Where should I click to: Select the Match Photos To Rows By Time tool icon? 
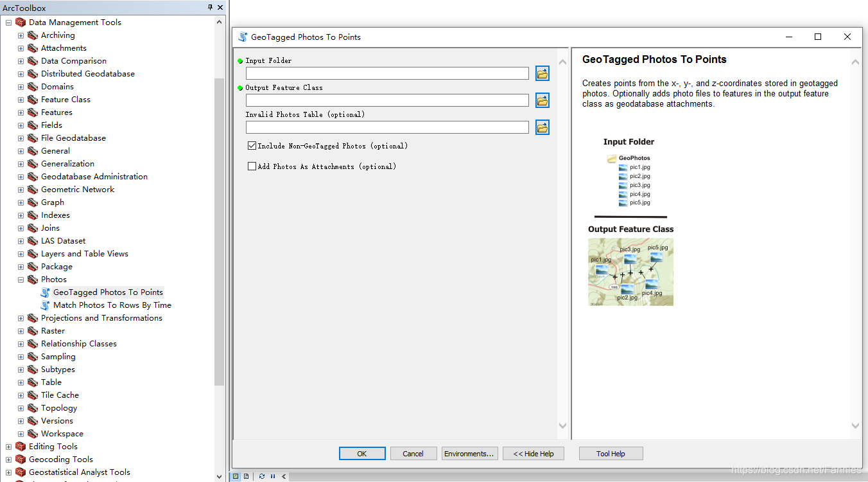point(45,305)
